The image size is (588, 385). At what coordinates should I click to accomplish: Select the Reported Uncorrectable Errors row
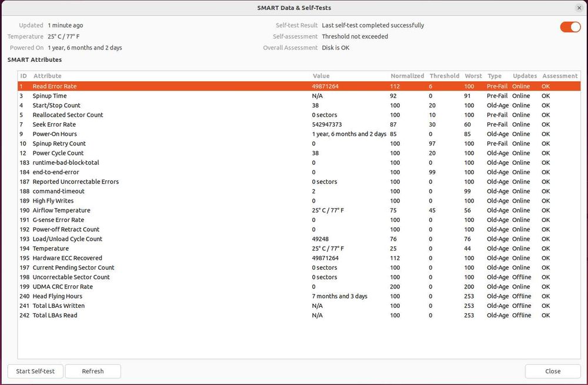[299, 182]
